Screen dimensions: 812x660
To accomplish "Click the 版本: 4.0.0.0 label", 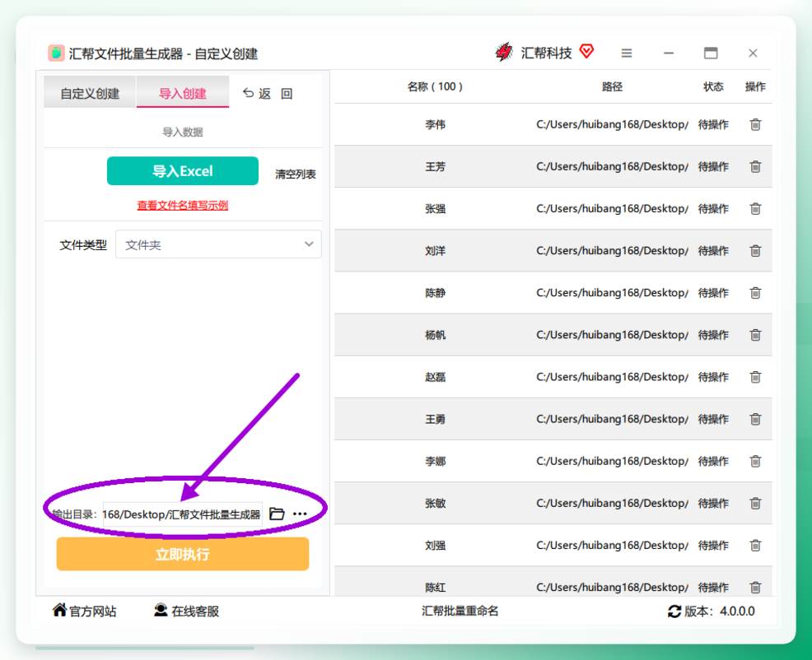I will pos(719,611).
